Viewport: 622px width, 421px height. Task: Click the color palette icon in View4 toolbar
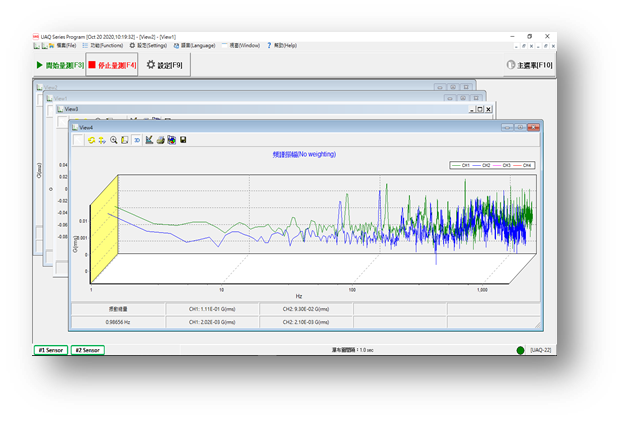pyautogui.click(x=171, y=140)
